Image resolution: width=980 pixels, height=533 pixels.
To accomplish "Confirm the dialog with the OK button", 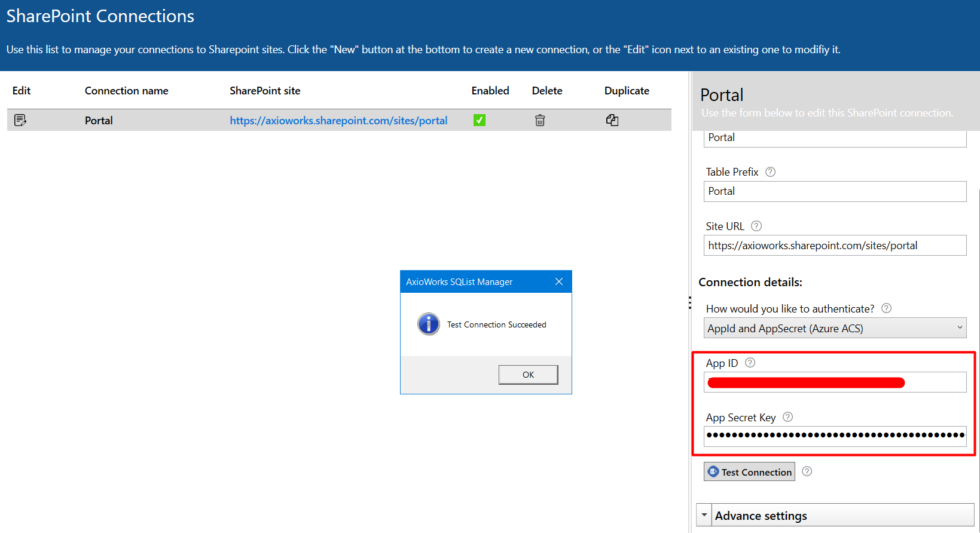I will pyautogui.click(x=529, y=375).
